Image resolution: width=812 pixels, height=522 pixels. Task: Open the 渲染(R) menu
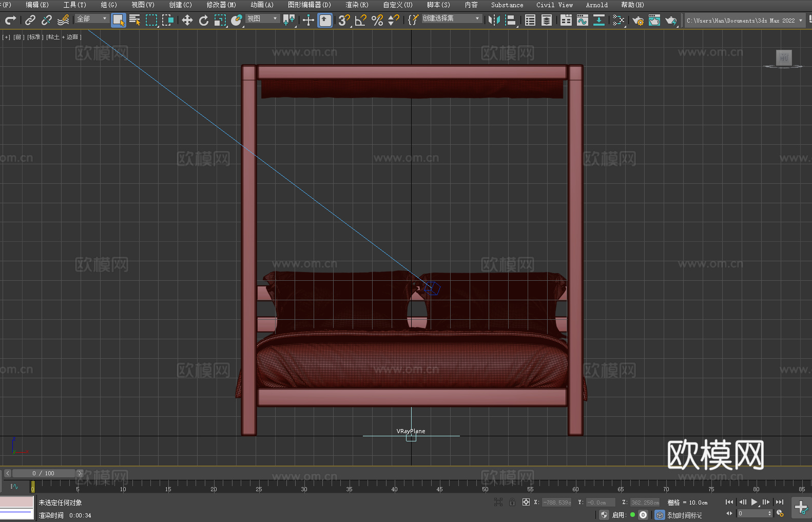357,5
